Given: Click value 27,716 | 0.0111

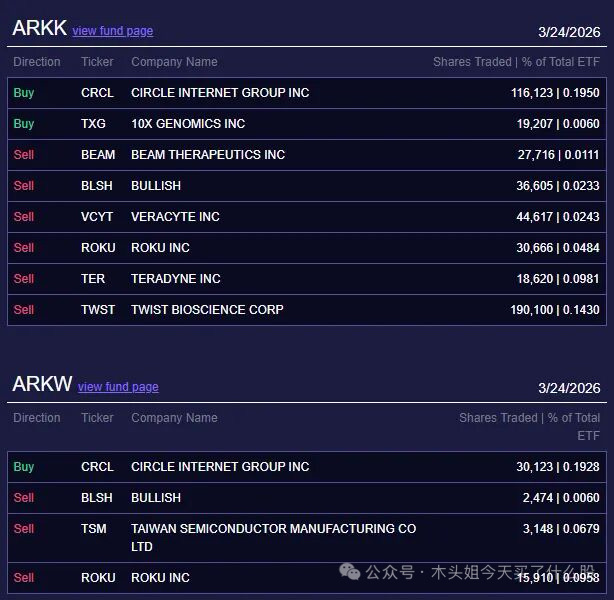Looking at the screenshot, I should click(558, 155).
